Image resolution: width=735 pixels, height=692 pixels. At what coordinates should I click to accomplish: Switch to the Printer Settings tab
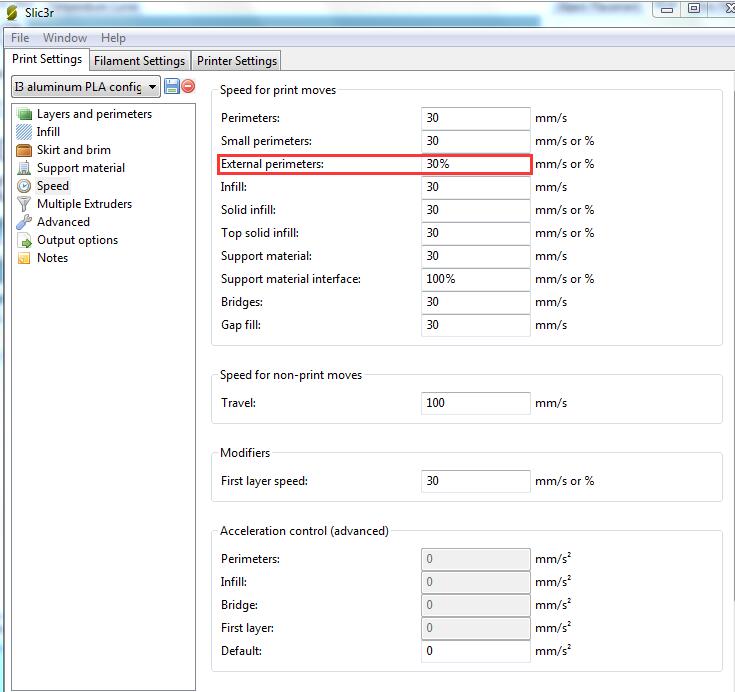[x=237, y=61]
